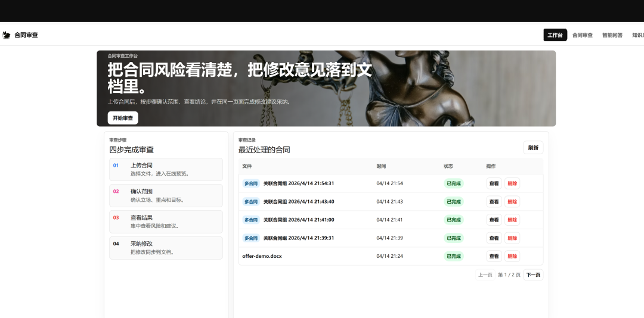Click the 多合同 tag in the 21:54:31 row
644x318 pixels.
251,183
